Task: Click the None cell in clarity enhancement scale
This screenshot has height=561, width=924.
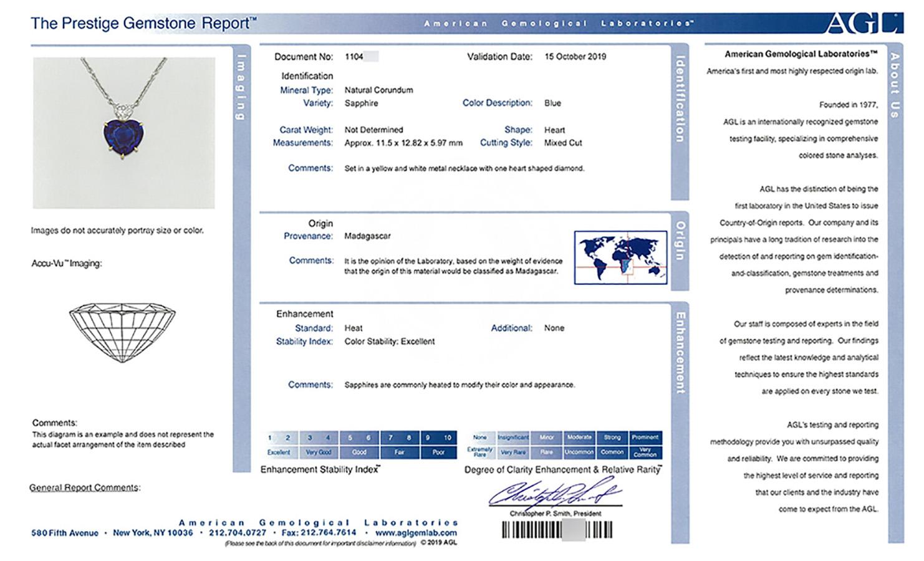Action: 480,438
